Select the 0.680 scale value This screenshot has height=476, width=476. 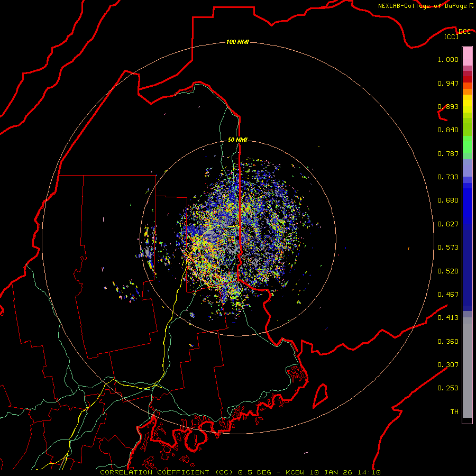(x=448, y=200)
